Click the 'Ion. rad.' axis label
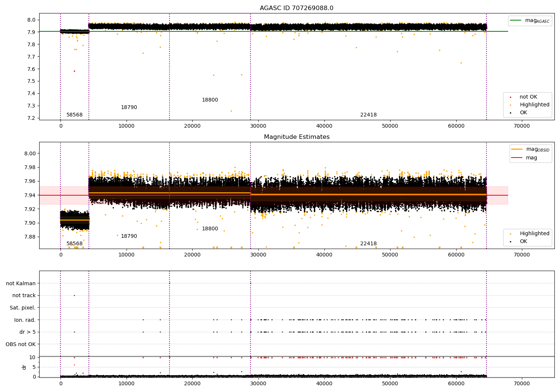The image size is (560, 392). point(25,320)
